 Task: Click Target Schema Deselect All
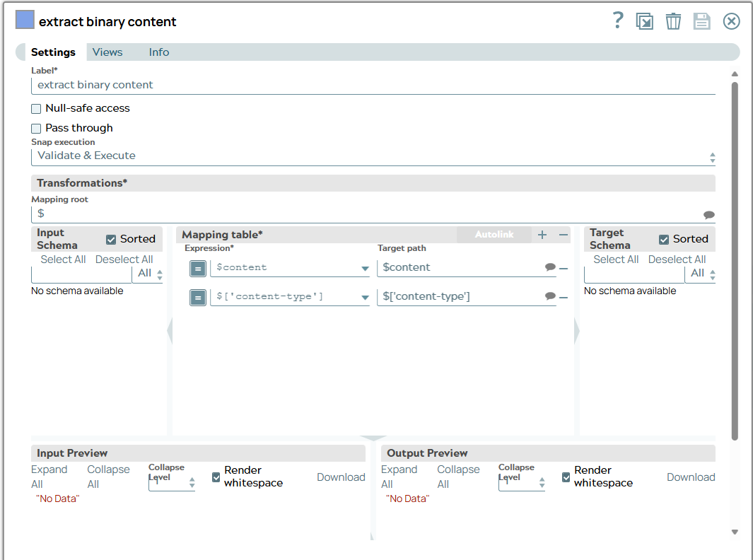click(677, 259)
